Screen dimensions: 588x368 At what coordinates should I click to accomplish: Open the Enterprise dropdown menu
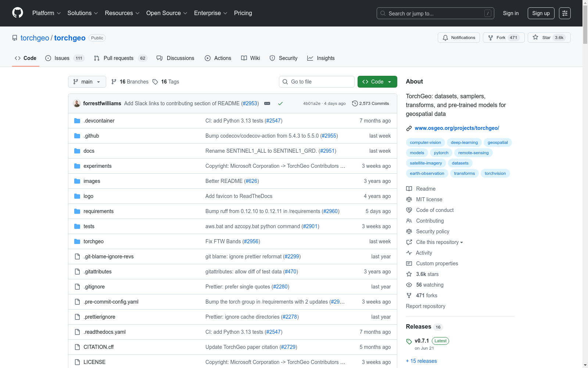pyautogui.click(x=211, y=13)
